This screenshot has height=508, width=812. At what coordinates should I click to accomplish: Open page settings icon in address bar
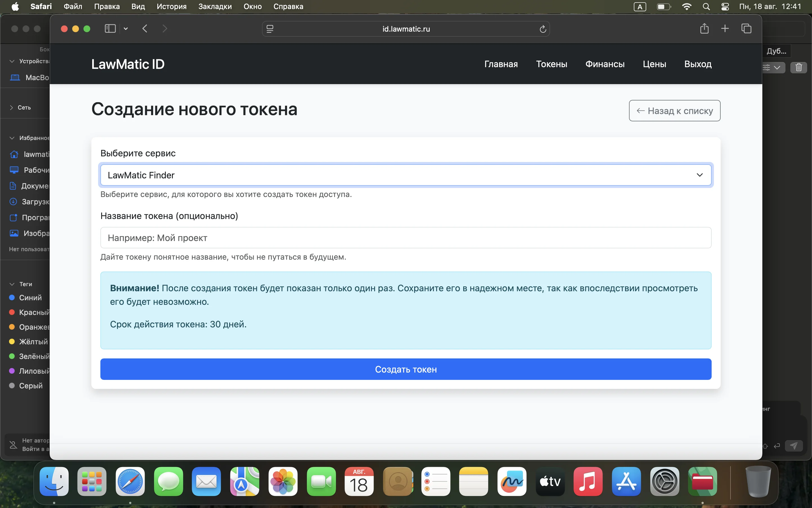click(x=270, y=29)
